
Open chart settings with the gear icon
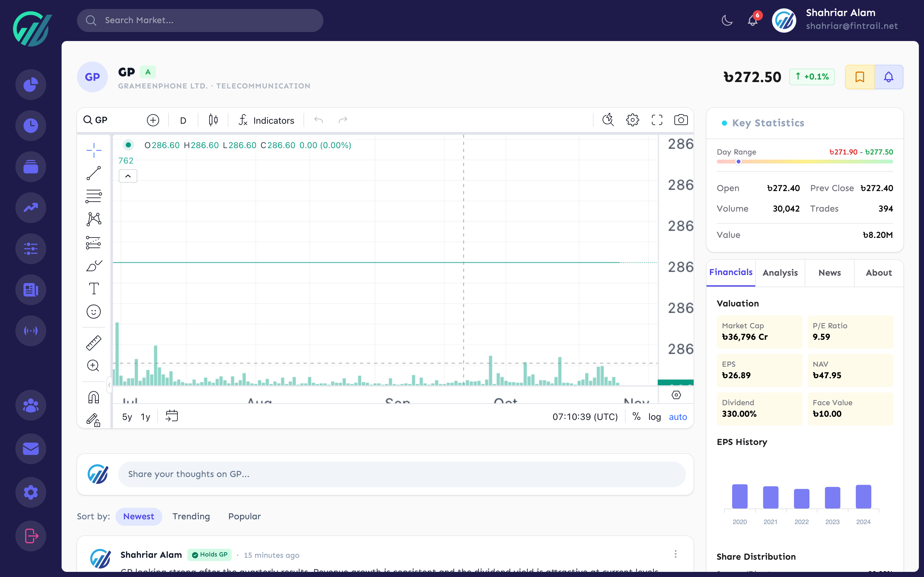(x=632, y=120)
